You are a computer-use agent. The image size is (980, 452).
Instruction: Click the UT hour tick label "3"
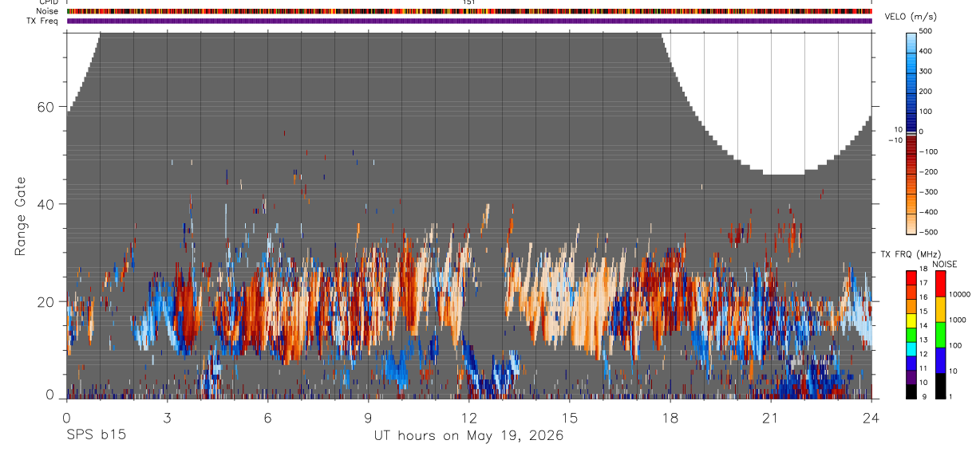[x=168, y=416]
